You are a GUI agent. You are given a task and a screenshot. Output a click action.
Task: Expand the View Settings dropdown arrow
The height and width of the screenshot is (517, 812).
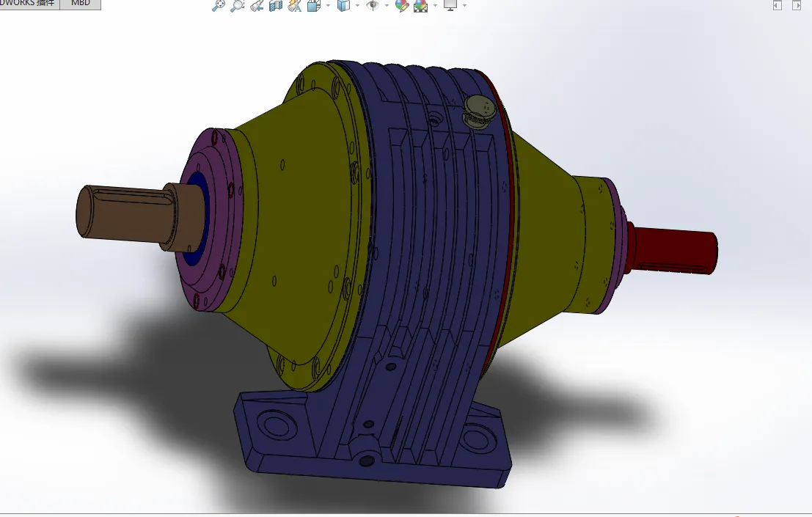coord(464,6)
